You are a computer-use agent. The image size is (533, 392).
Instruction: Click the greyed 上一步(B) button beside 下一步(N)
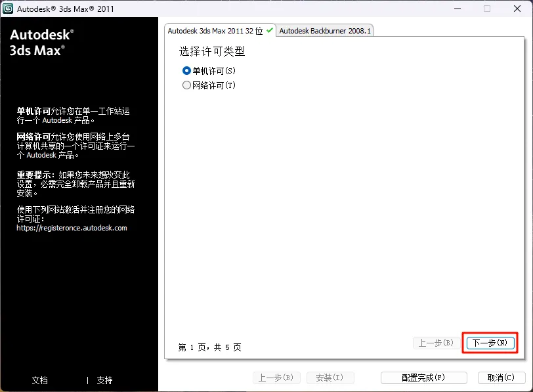(x=436, y=343)
